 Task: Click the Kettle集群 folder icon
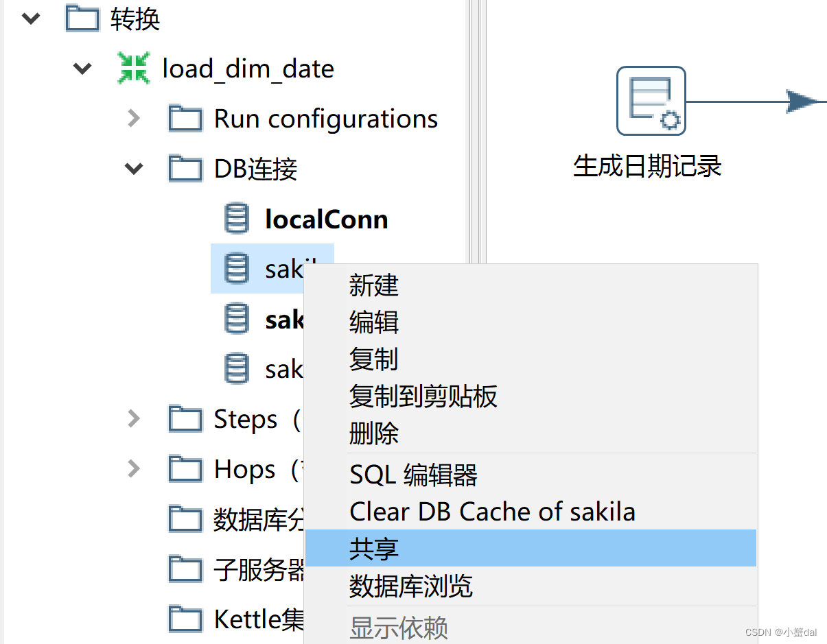point(185,619)
